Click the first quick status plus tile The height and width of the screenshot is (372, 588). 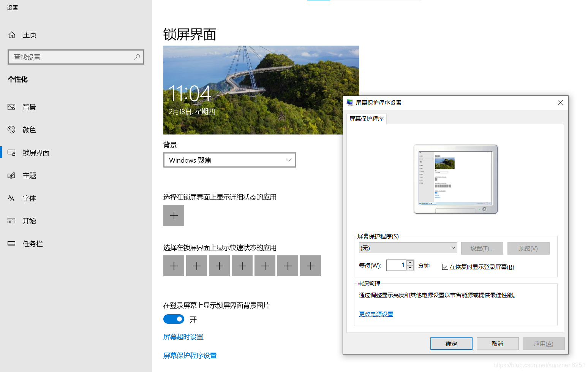[x=174, y=266]
